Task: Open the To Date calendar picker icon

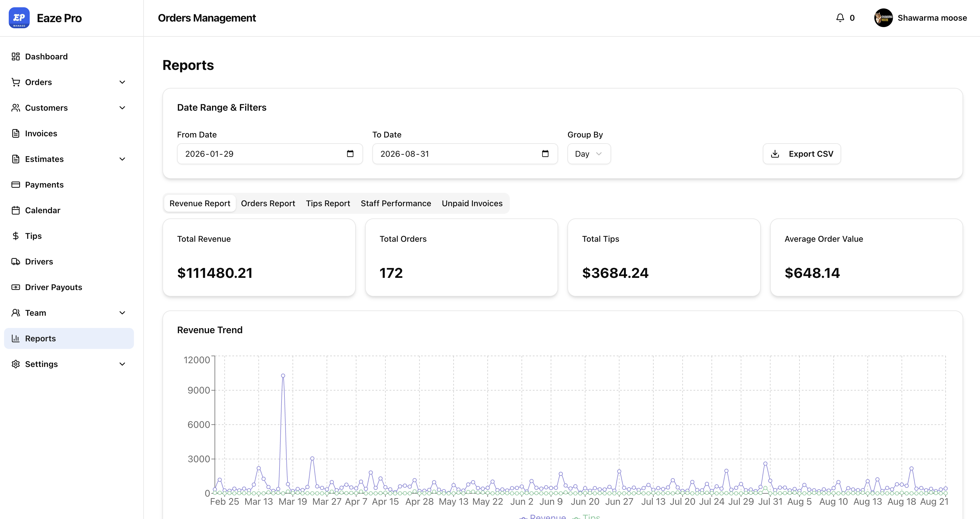Action: point(545,154)
